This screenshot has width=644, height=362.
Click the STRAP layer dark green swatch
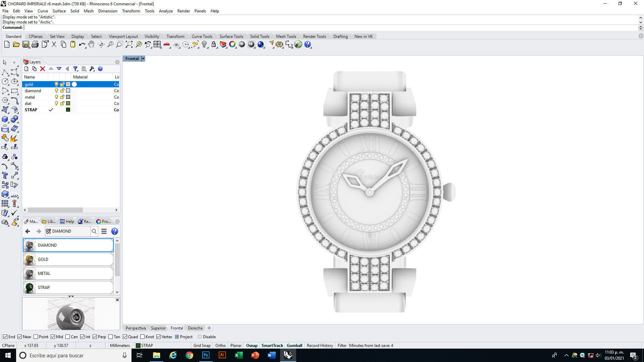click(x=68, y=110)
